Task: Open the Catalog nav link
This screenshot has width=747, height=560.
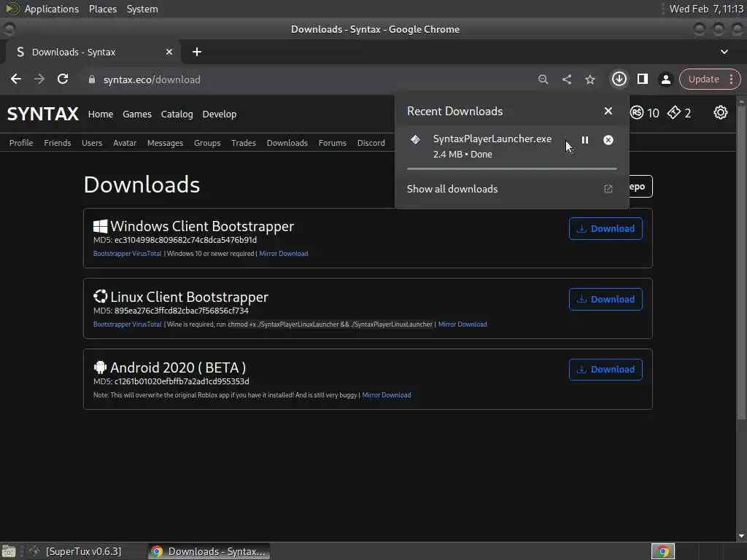Action: (177, 114)
